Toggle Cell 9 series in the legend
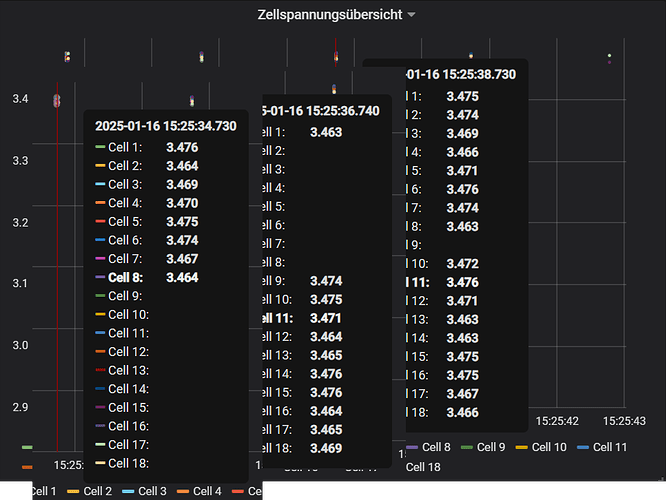This screenshot has height=500, width=666. [x=491, y=447]
